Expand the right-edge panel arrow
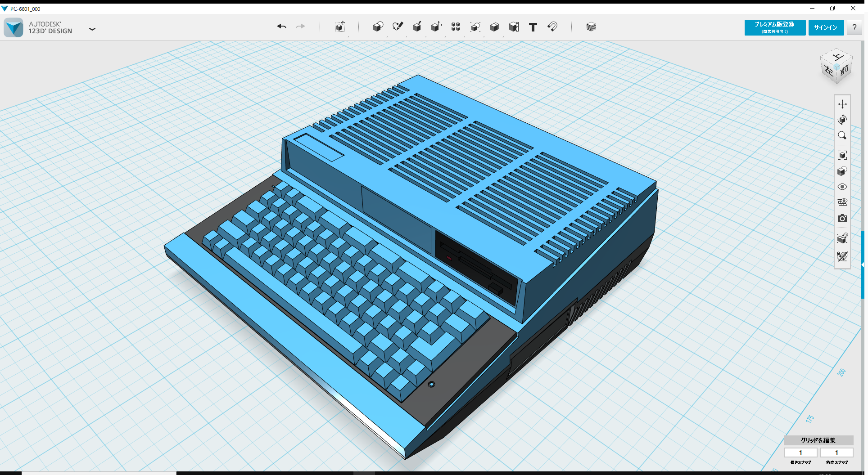Viewport: 868px width, 475px height. point(862,264)
